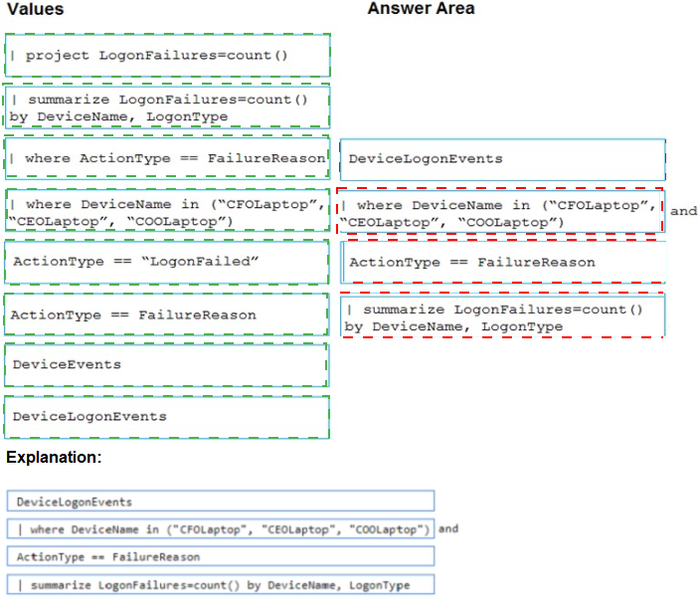Pick the where DeviceName value in Values list
The height and width of the screenshot is (611, 700).
pyautogui.click(x=167, y=212)
